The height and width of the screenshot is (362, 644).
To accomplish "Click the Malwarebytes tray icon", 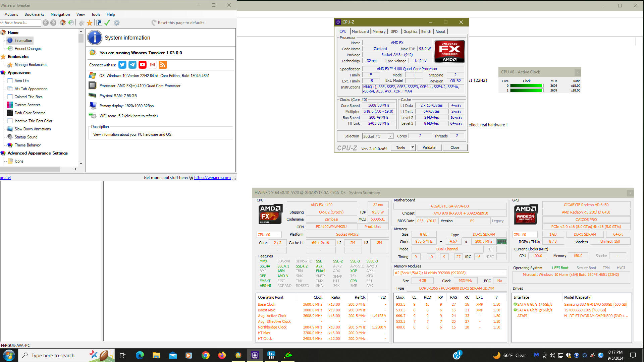I will [x=536, y=355].
